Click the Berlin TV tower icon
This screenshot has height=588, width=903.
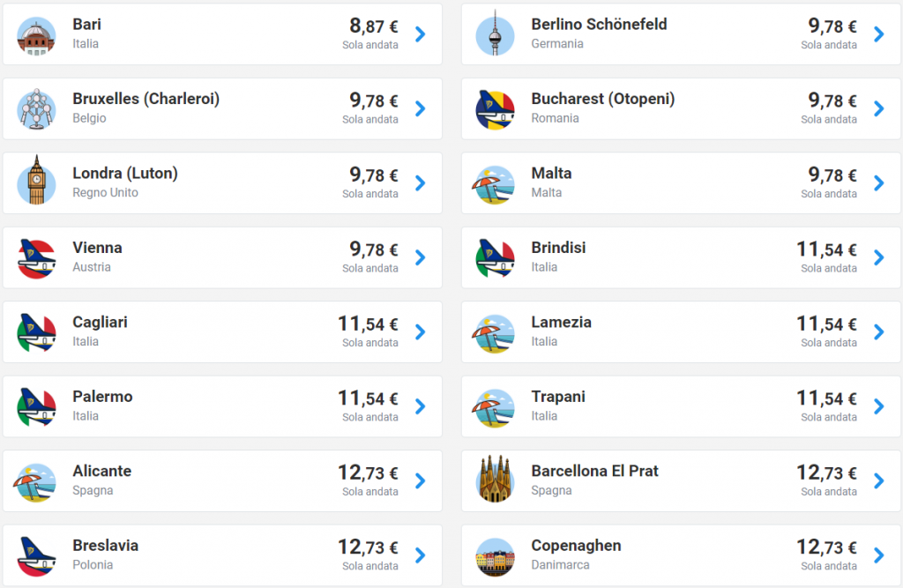pyautogui.click(x=495, y=34)
